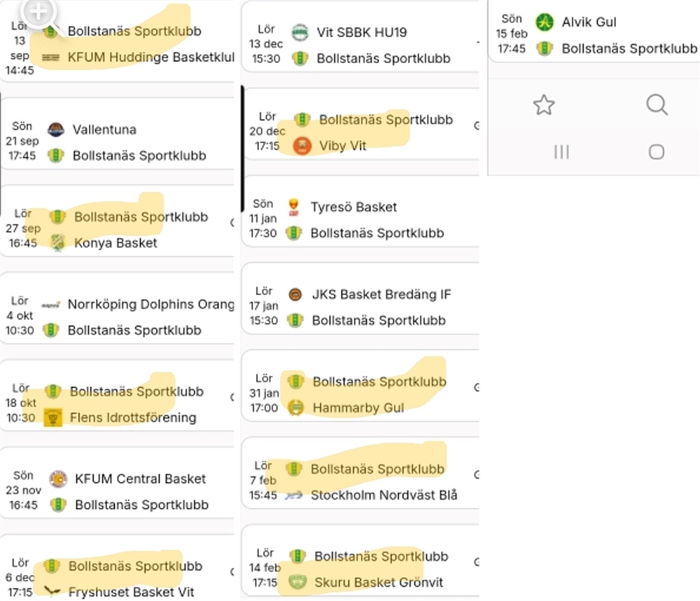Click the Norrköping Dolphins logo
Screen dimensions: 700x601
point(51,305)
